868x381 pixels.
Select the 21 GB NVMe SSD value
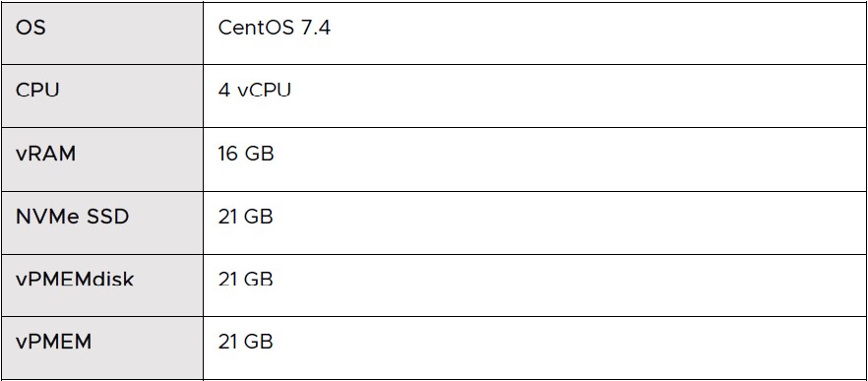click(x=245, y=217)
